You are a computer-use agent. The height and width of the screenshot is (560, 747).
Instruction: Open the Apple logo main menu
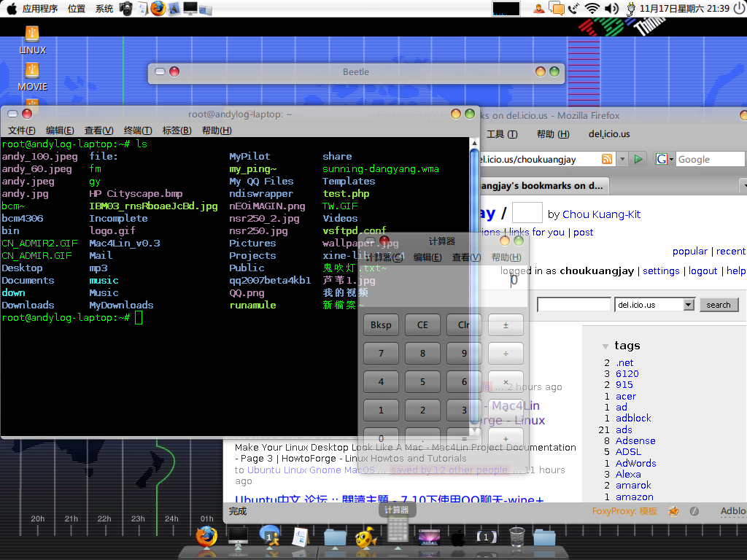point(12,9)
